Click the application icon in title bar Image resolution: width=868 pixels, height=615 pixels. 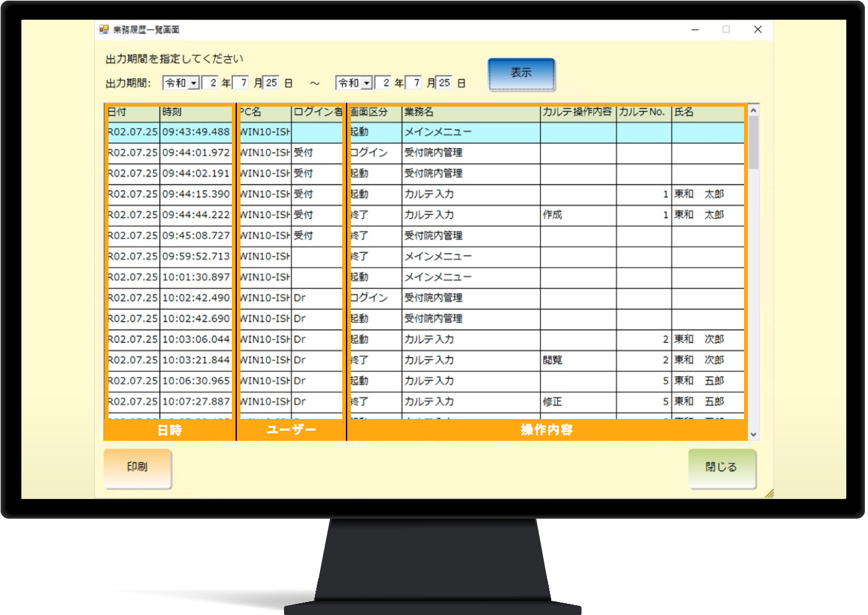[x=104, y=30]
